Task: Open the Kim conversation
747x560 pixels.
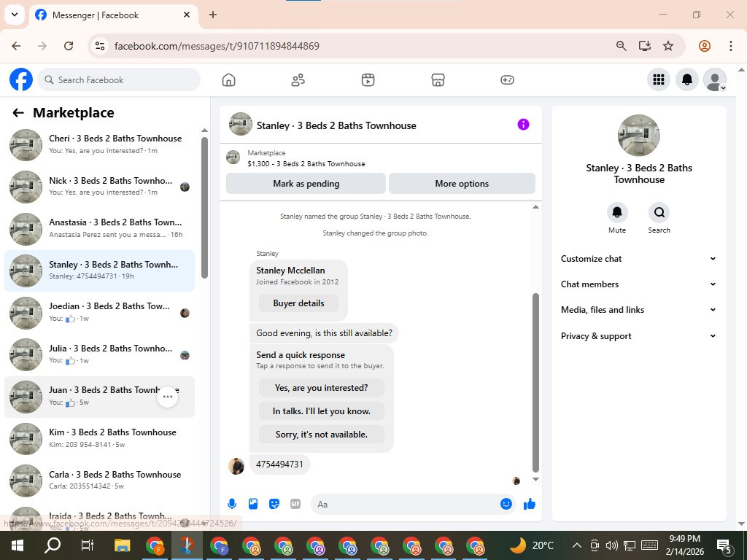Action: click(99, 438)
